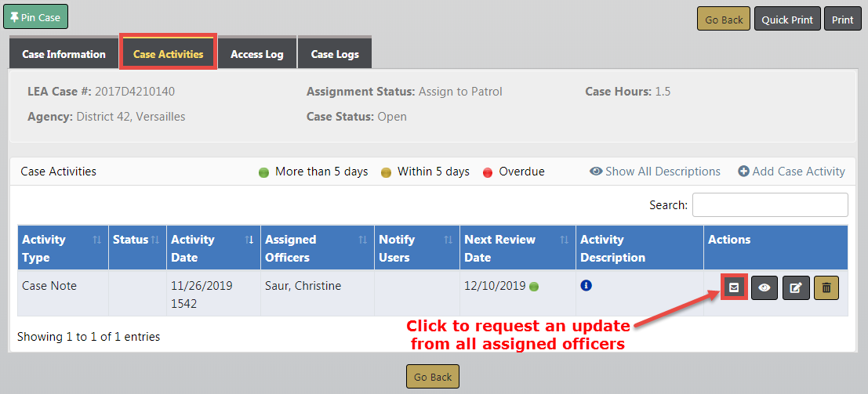
Task: Click the trash delete activity icon
Action: (826, 288)
